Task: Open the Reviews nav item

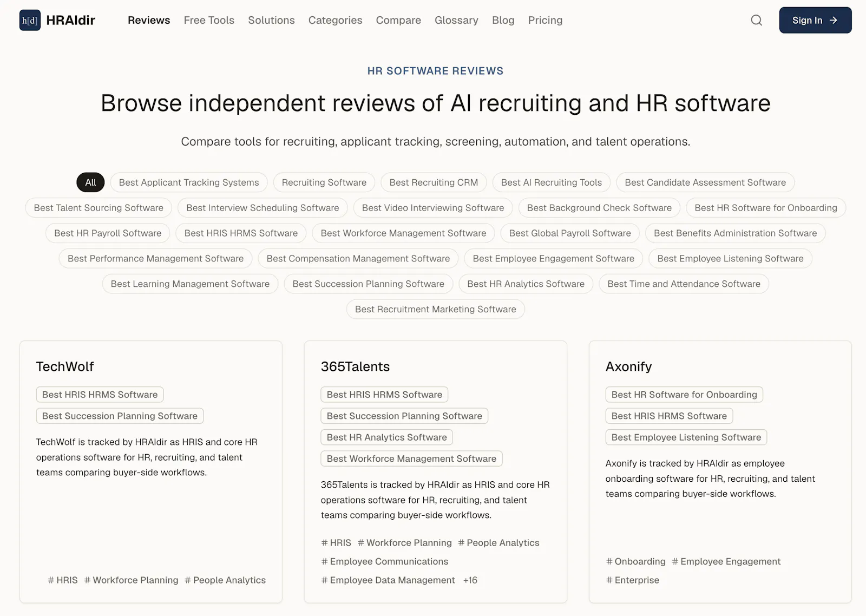Action: [149, 20]
